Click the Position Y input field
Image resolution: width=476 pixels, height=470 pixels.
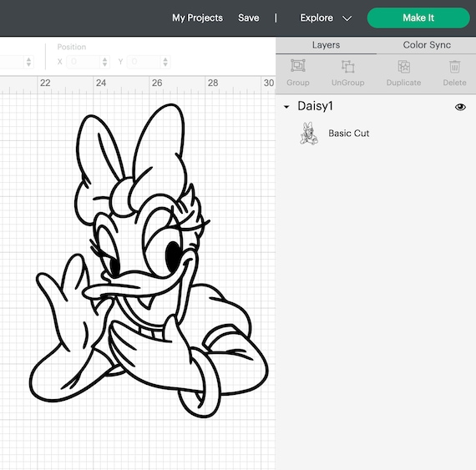144,62
